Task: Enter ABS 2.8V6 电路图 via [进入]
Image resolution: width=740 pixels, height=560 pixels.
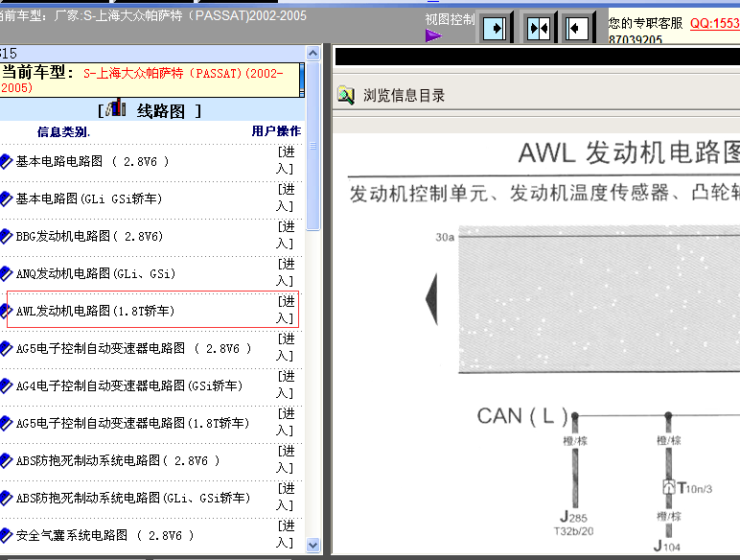Action: coord(286,459)
